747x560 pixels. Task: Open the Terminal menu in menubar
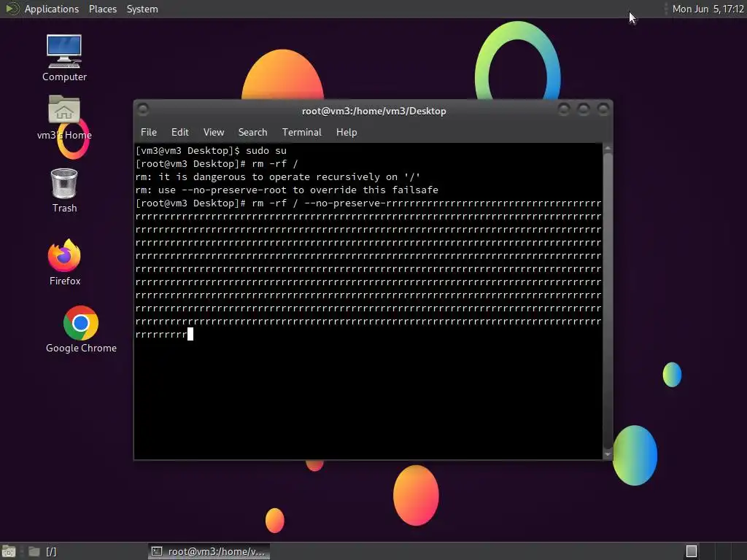tap(301, 133)
